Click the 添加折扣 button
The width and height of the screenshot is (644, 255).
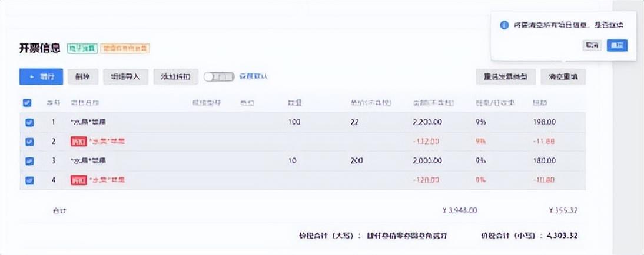(175, 77)
